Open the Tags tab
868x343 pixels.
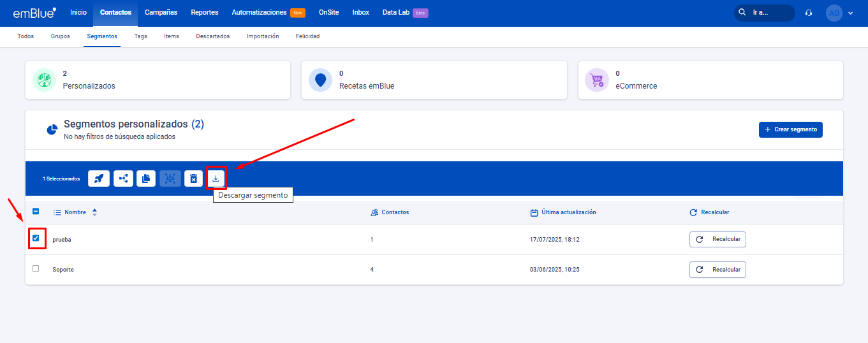(x=140, y=36)
